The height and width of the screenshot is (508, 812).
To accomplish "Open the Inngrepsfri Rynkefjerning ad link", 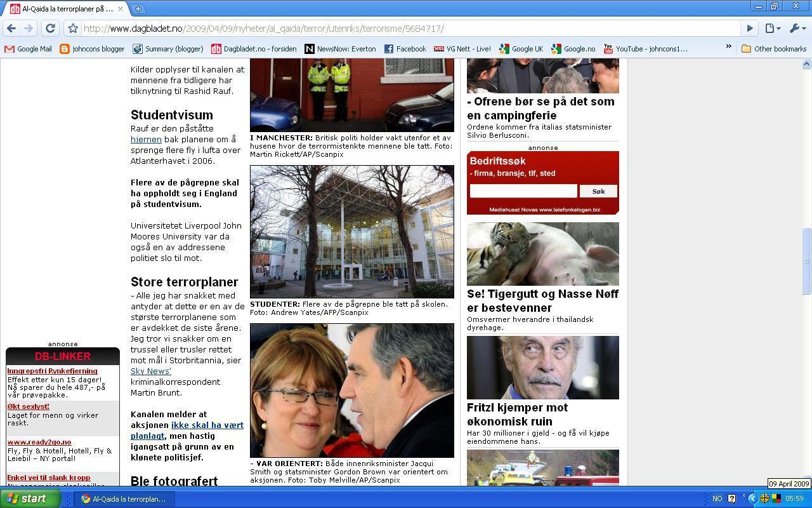I will (52, 371).
